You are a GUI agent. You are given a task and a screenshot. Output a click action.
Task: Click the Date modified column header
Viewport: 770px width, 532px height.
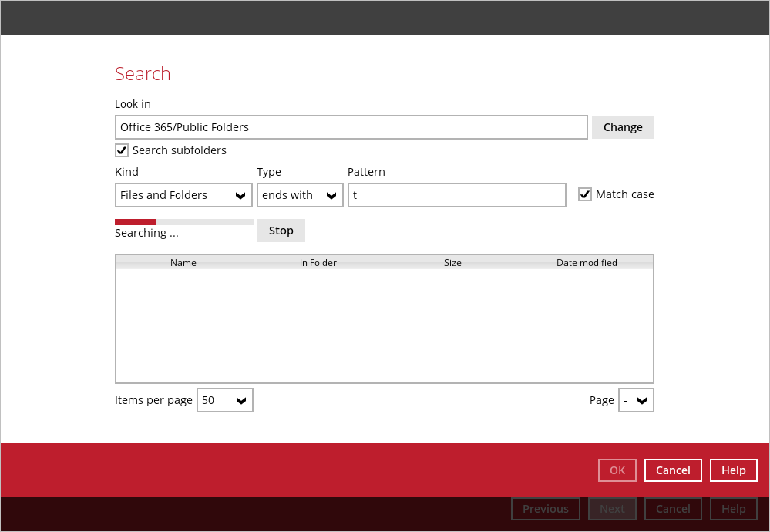pyautogui.click(x=587, y=263)
